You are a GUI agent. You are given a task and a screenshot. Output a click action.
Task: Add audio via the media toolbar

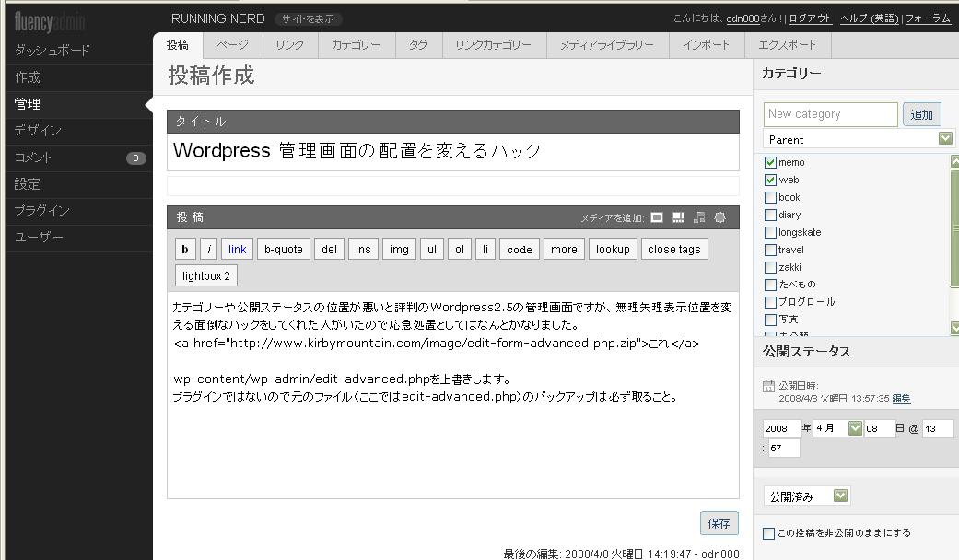click(699, 217)
